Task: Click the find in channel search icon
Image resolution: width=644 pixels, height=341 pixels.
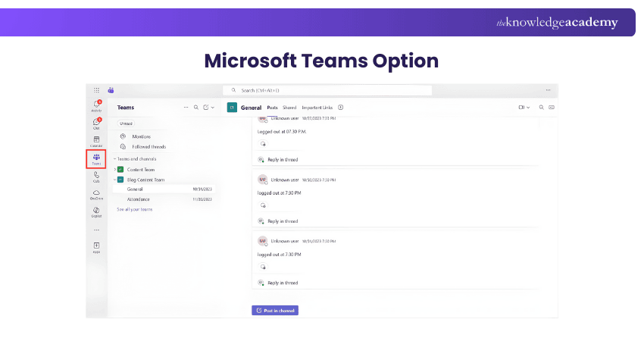Action: click(x=541, y=108)
